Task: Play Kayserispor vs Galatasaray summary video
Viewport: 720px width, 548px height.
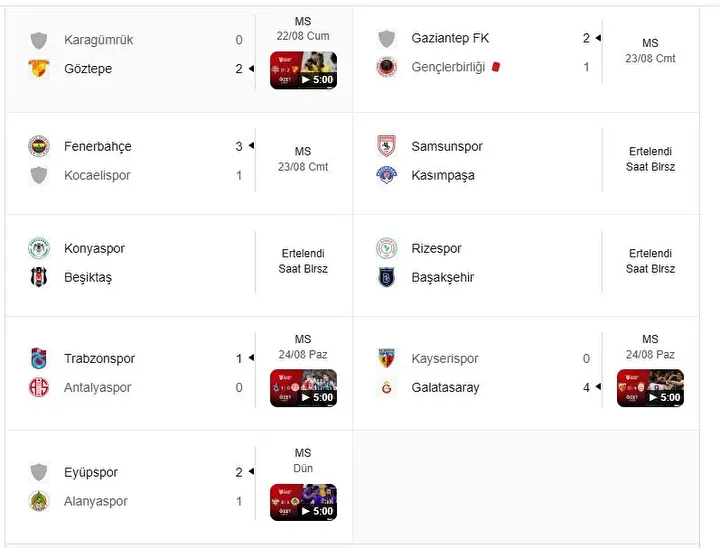Action: coord(650,388)
